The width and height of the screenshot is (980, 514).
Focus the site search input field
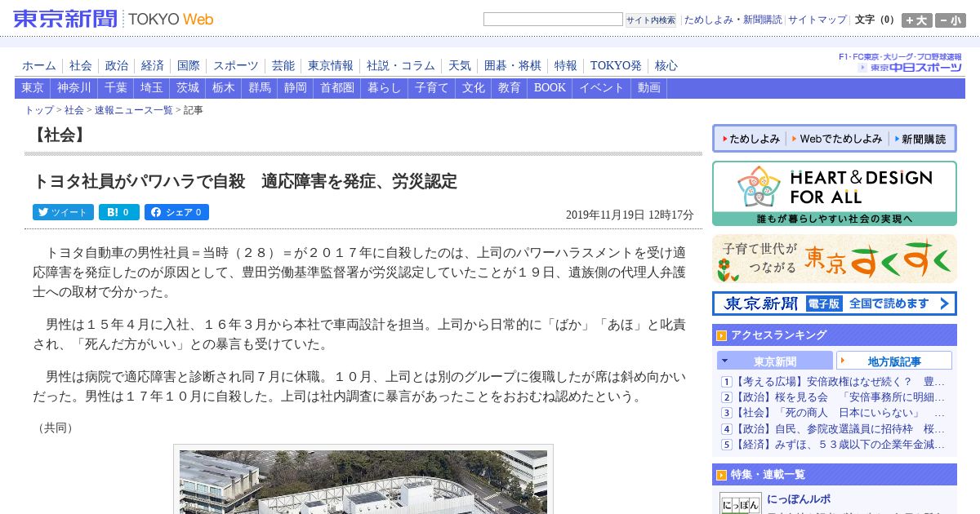[x=553, y=20]
